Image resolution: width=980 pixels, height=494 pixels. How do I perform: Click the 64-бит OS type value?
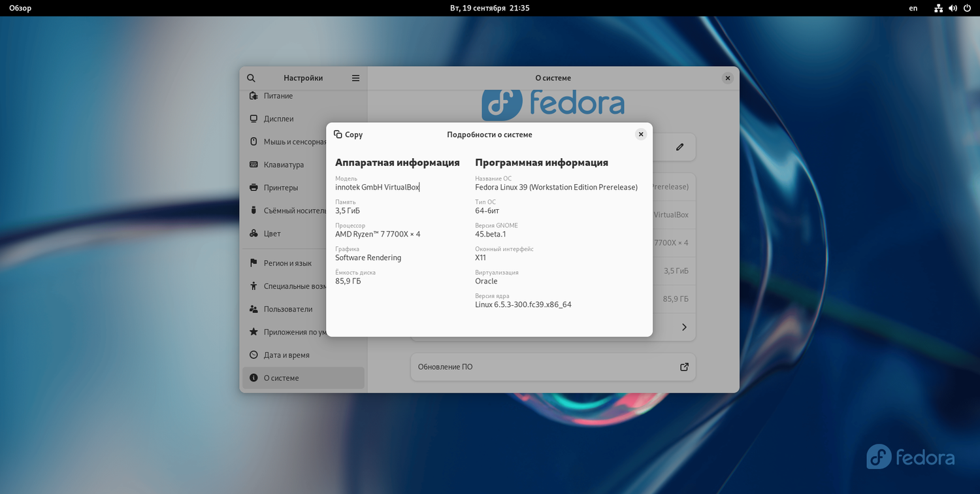[x=487, y=210]
